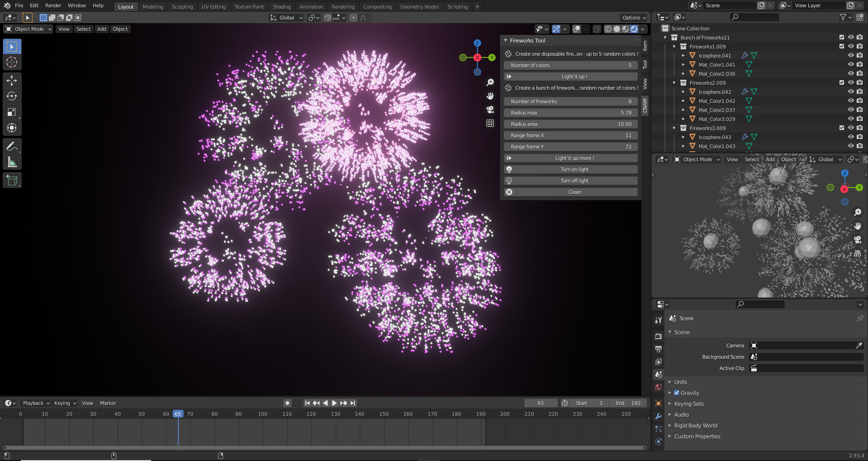The height and width of the screenshot is (461, 868).
Task: Hide Icosphere.041 with its eye icon
Action: tap(851, 56)
